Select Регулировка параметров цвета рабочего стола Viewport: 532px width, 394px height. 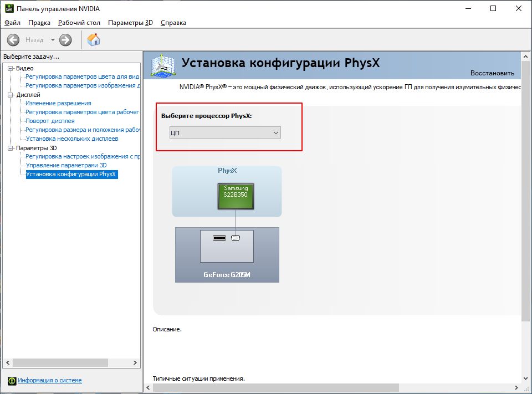83,112
